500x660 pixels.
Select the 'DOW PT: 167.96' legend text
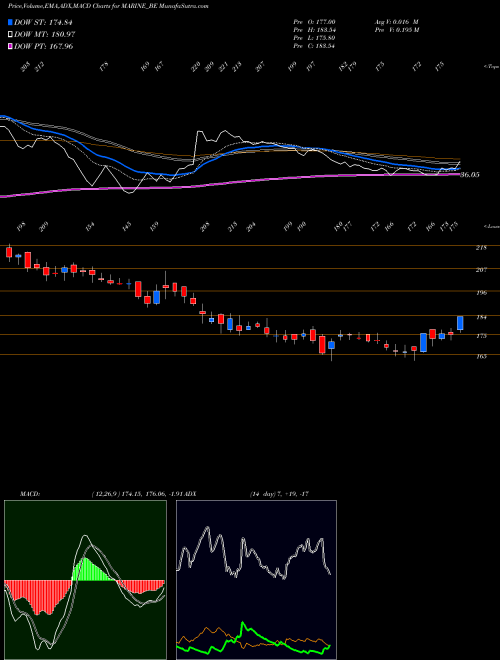(x=43, y=46)
